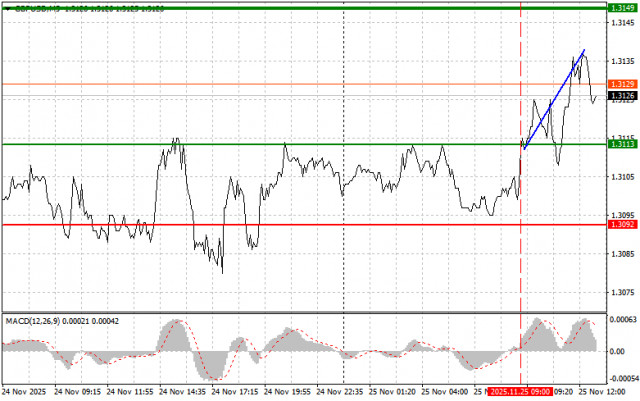Image resolution: width=640 pixels, height=401 pixels.
Task: Click the 25 Nov 04:00 time label
Action: 444,392
